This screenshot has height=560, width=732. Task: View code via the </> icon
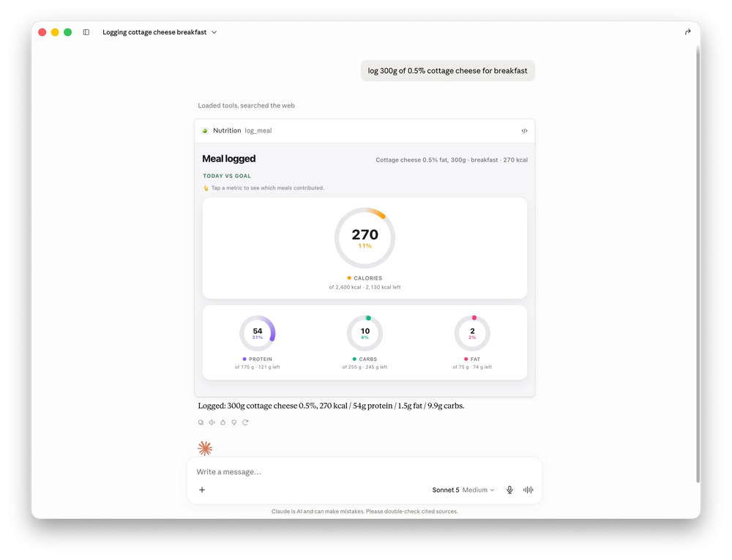click(524, 130)
